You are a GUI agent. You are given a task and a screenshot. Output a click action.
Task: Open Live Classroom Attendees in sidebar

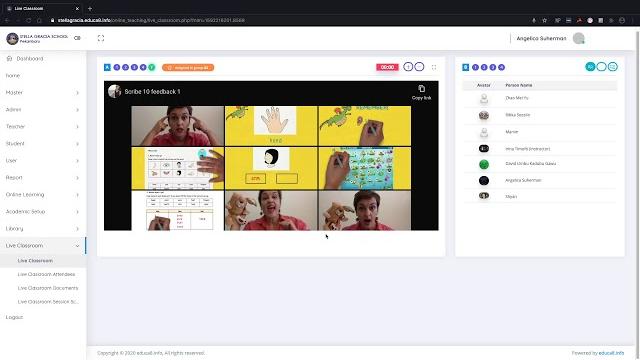pos(46,274)
